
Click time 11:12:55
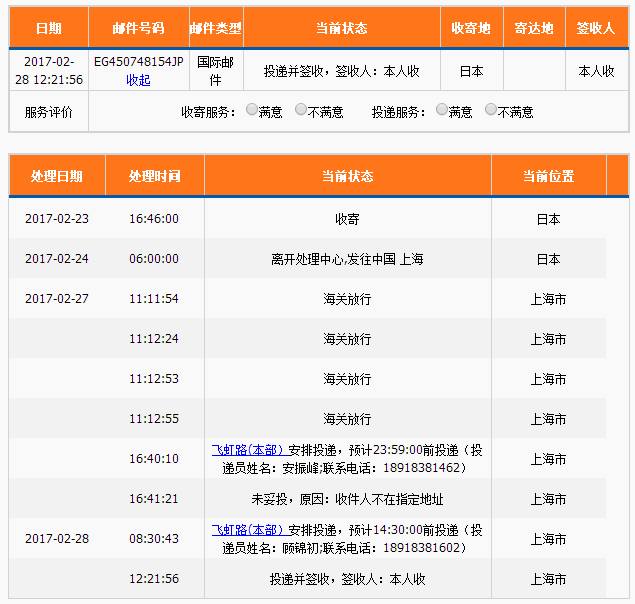coord(154,418)
